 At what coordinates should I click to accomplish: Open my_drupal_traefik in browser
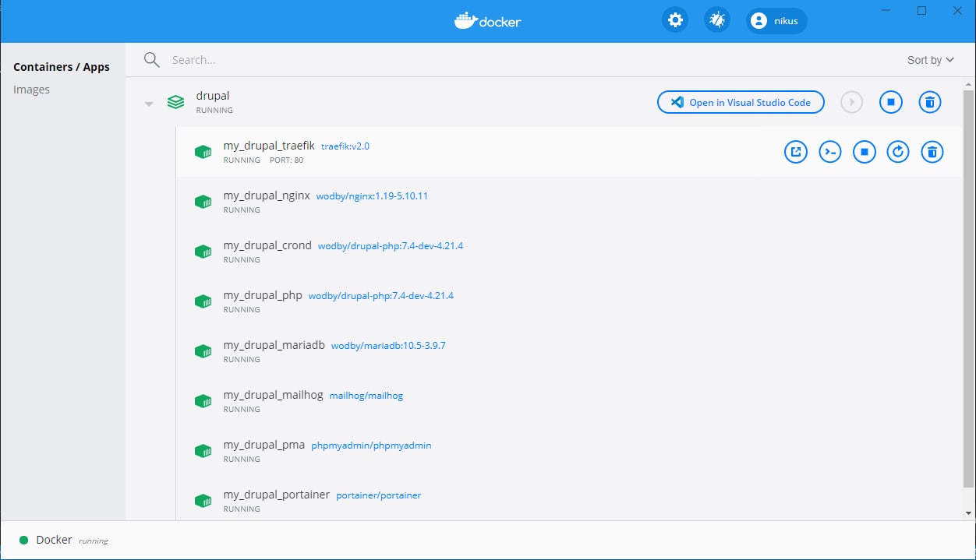796,152
